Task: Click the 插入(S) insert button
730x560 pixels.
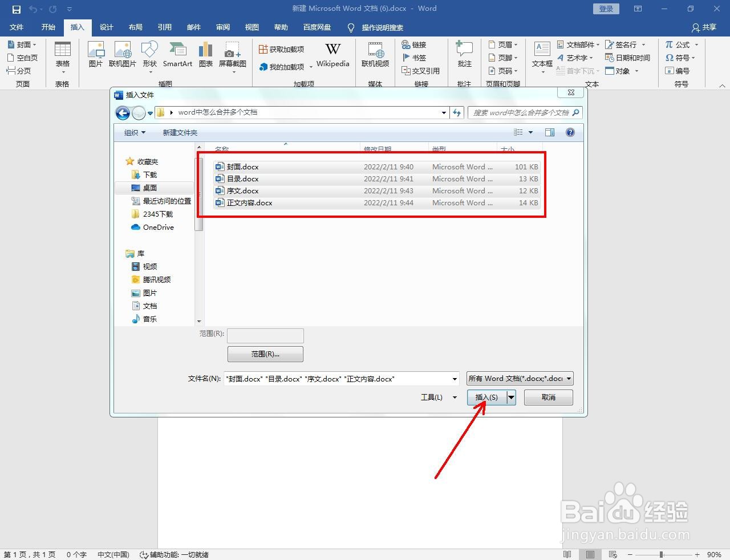Action: point(487,397)
